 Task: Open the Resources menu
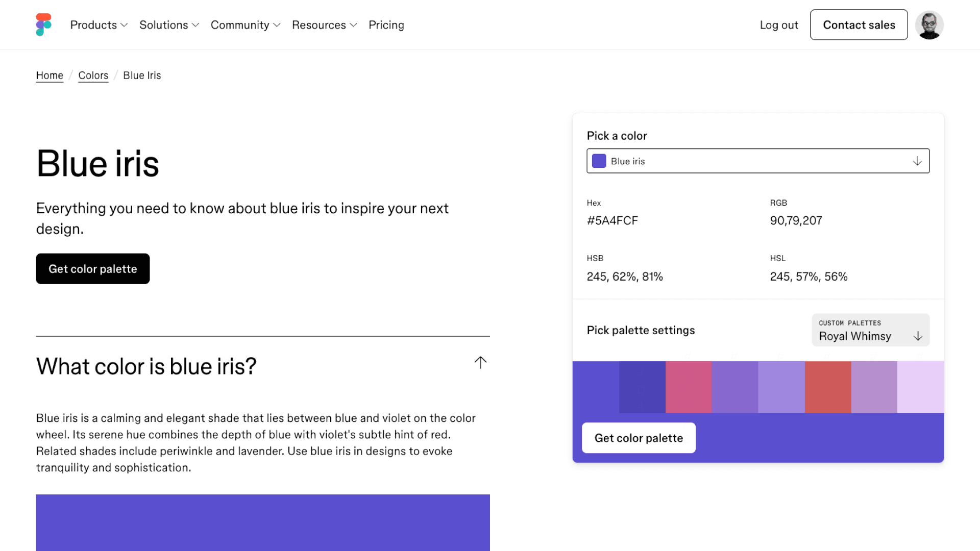(324, 25)
